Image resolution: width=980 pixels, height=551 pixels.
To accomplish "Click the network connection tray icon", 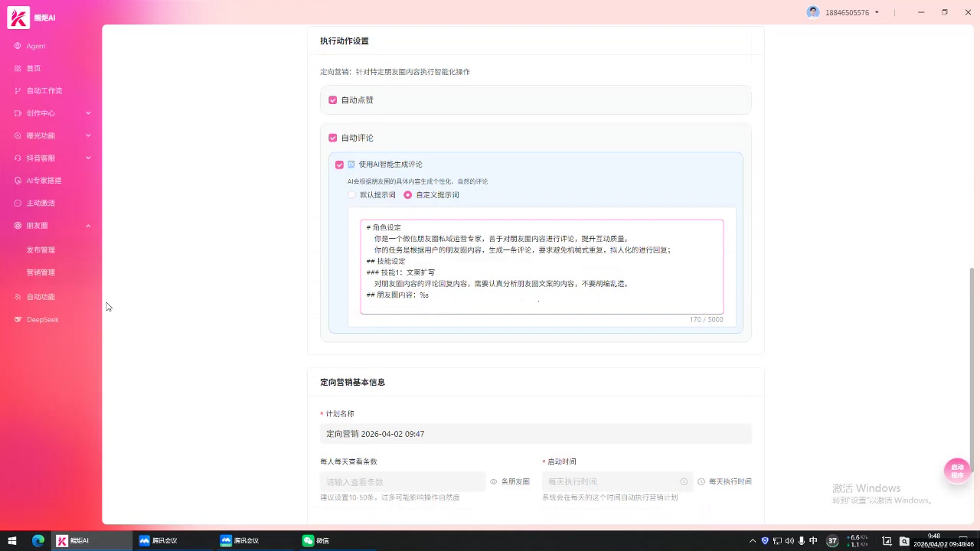I will point(777,540).
